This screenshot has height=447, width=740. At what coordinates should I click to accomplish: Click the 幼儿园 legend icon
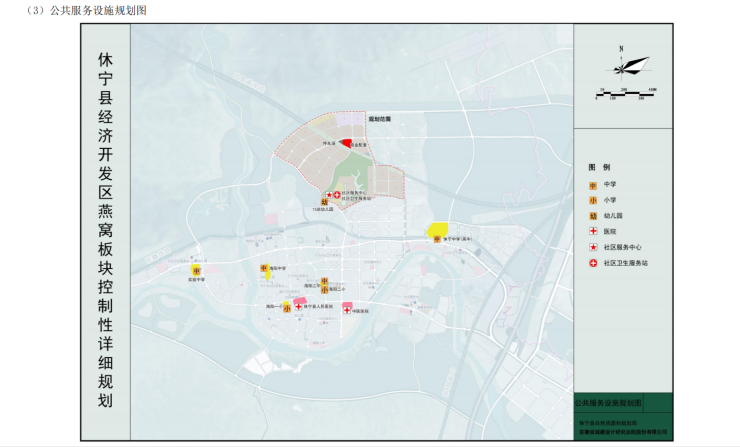(593, 216)
